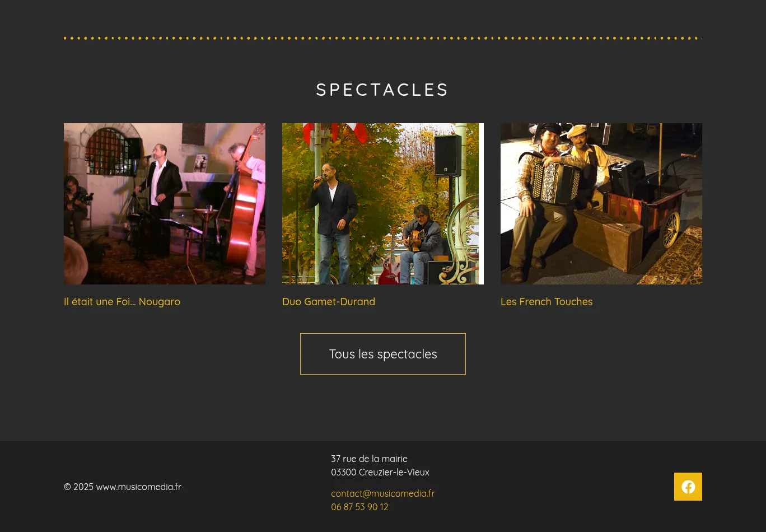Click the seated guitarist in the Duo Gamet-Durand photo
The height and width of the screenshot is (532, 766).
421,244
